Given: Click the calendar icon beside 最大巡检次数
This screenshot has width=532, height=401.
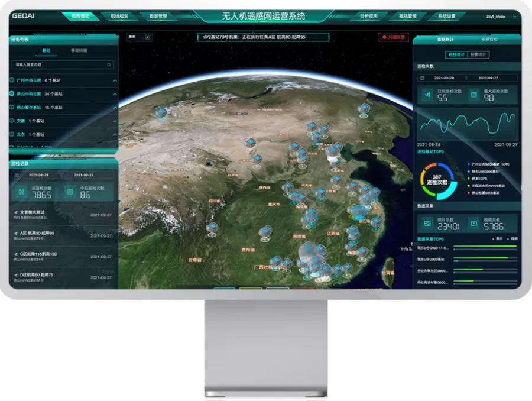Looking at the screenshot, I should pos(474,95).
